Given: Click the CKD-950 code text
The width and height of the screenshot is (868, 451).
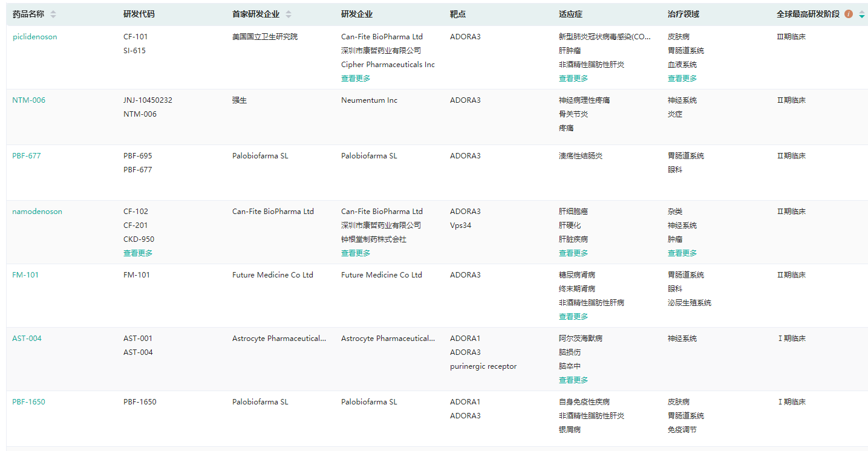Looking at the screenshot, I should pos(139,239).
